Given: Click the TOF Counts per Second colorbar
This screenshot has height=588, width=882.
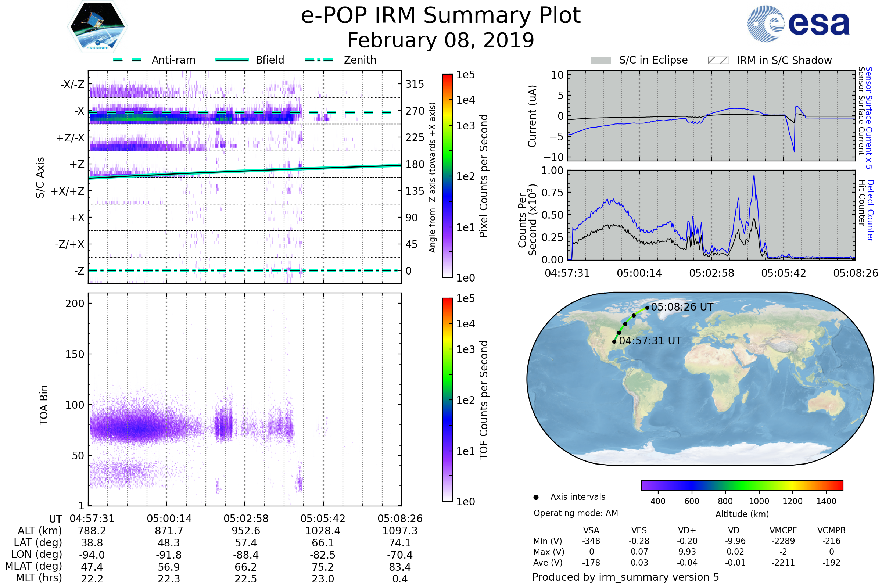Looking at the screenshot, I should [447, 399].
